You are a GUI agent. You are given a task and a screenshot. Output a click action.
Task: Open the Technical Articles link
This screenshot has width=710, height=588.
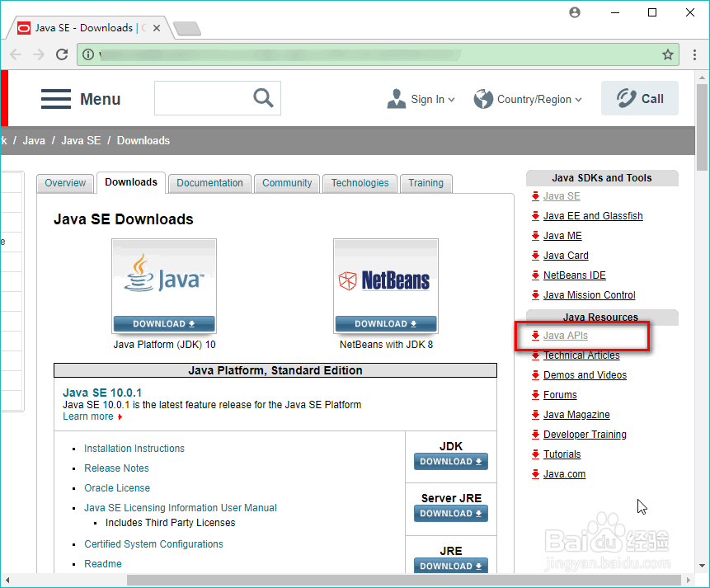[x=581, y=355]
